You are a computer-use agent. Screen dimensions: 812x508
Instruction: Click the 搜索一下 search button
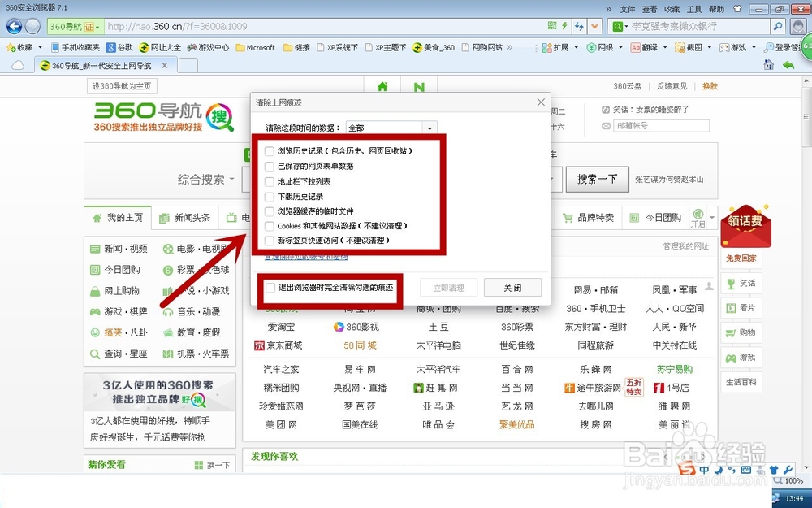597,180
